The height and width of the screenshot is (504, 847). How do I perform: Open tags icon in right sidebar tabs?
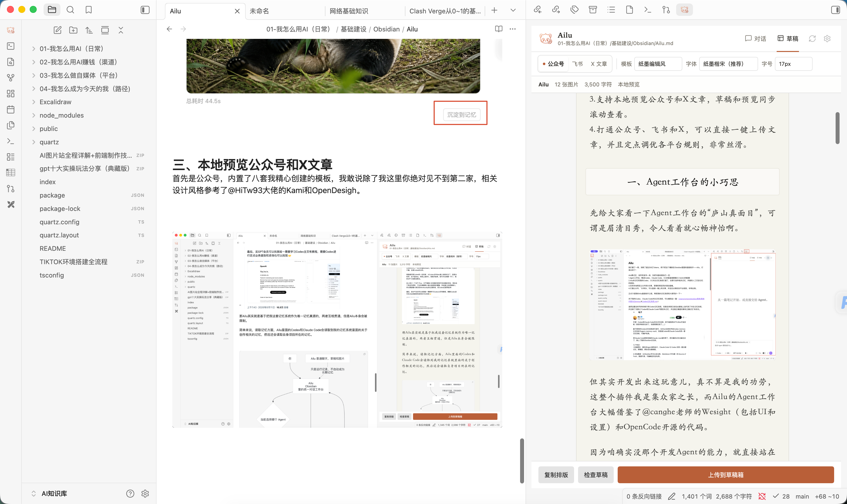(x=575, y=10)
